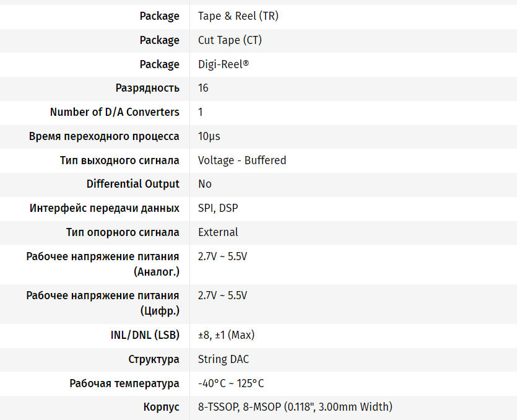Click the Тип опорного сигнала label
The image size is (517, 420).
123,232
